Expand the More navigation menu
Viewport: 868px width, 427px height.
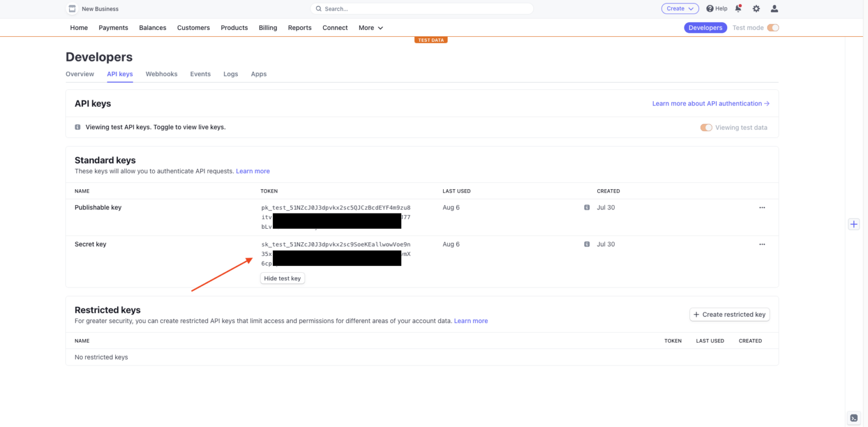[370, 27]
